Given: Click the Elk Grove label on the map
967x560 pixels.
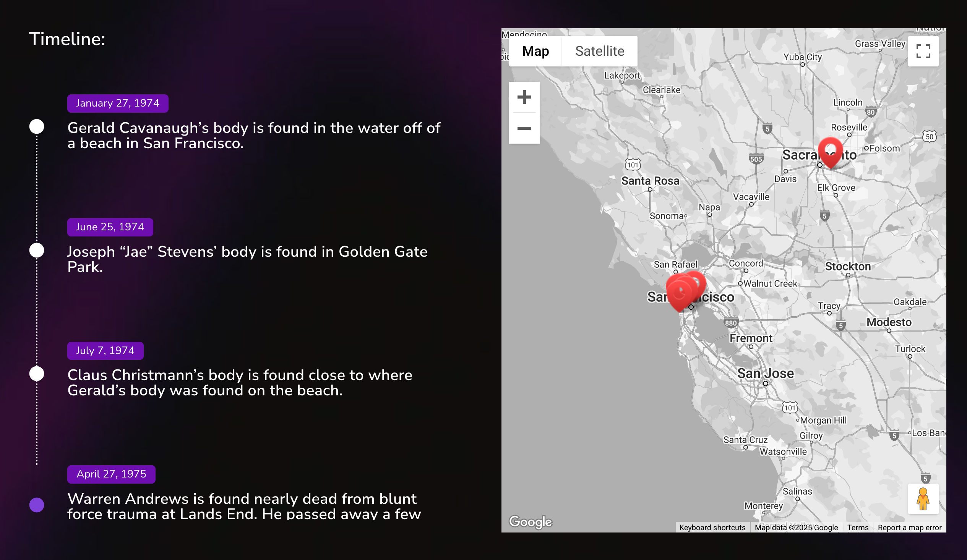Looking at the screenshot, I should point(836,188).
